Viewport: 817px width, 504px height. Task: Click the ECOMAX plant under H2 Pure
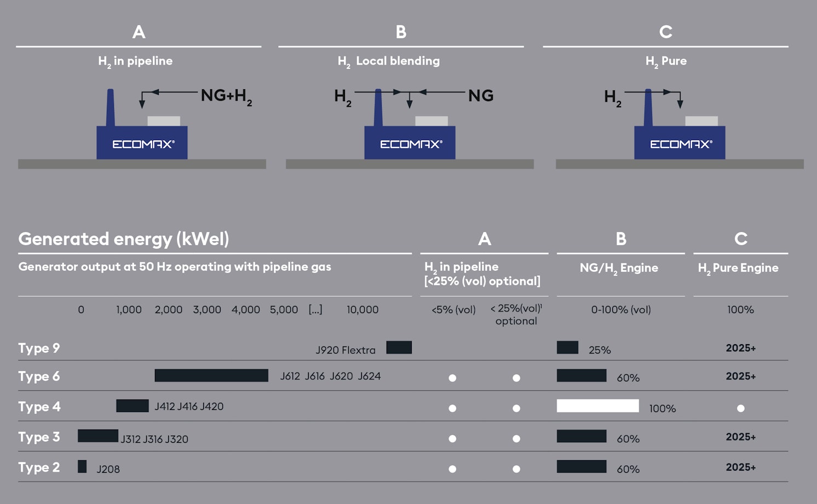(x=680, y=125)
